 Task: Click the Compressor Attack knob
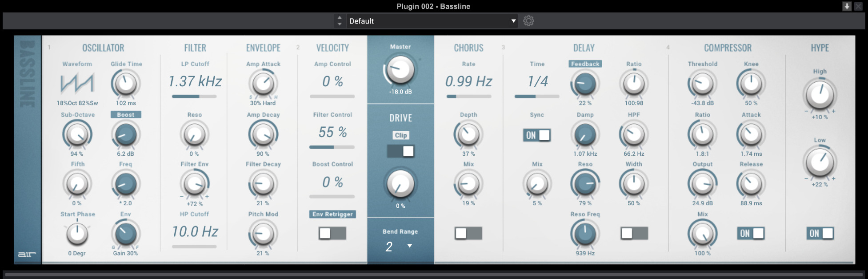click(751, 134)
